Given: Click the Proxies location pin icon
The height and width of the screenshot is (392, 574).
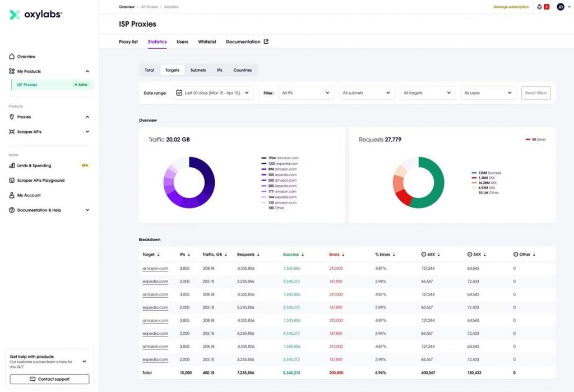Looking at the screenshot, I should 12,117.
